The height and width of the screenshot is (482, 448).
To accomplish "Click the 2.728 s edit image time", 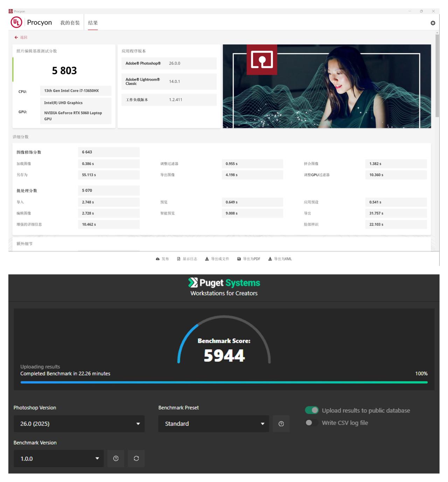I will 88,213.
